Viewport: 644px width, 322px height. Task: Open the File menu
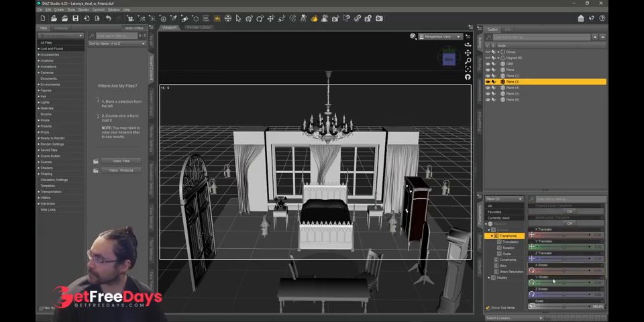pos(40,9)
